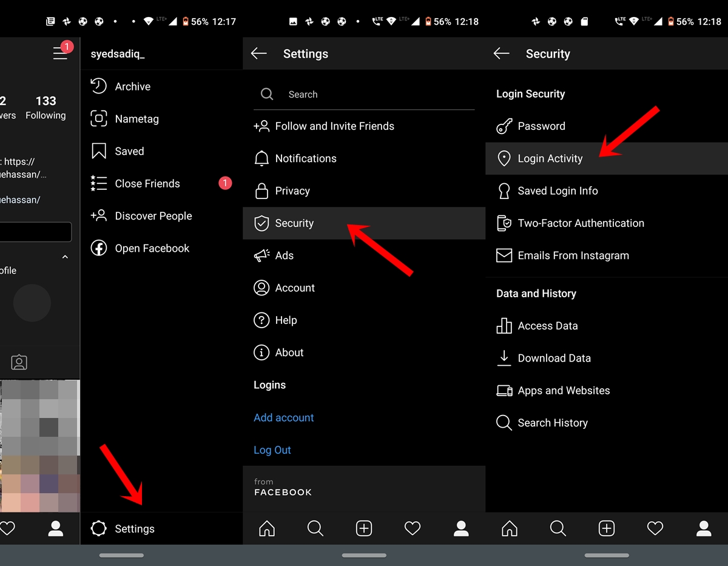Viewport: 728px width, 566px height.
Task: Open the Close Friends list
Action: pyautogui.click(x=147, y=184)
